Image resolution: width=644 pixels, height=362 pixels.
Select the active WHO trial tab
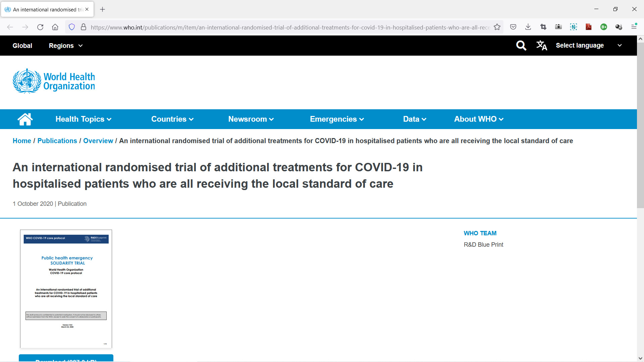[x=47, y=9]
